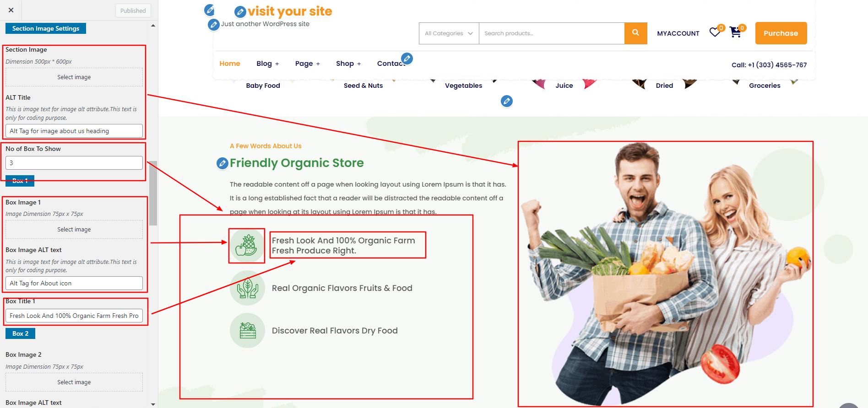Viewport: 868px width, 408px height.
Task: Click the customizer panel scrollbar thumb
Action: tap(153, 193)
